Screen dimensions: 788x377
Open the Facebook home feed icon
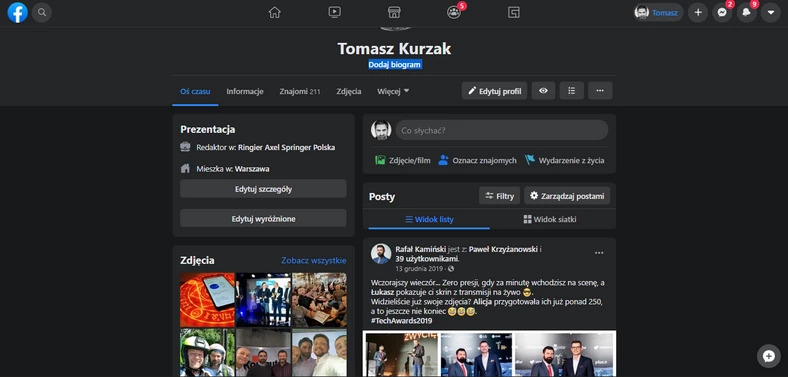click(x=274, y=13)
